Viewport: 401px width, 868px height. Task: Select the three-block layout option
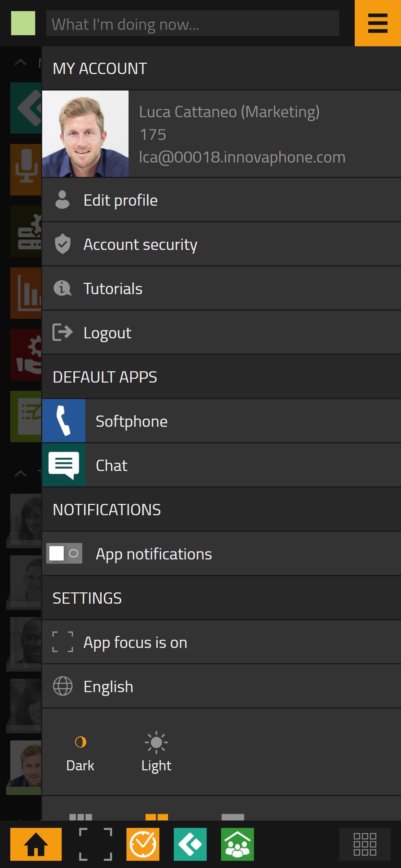pos(81,817)
